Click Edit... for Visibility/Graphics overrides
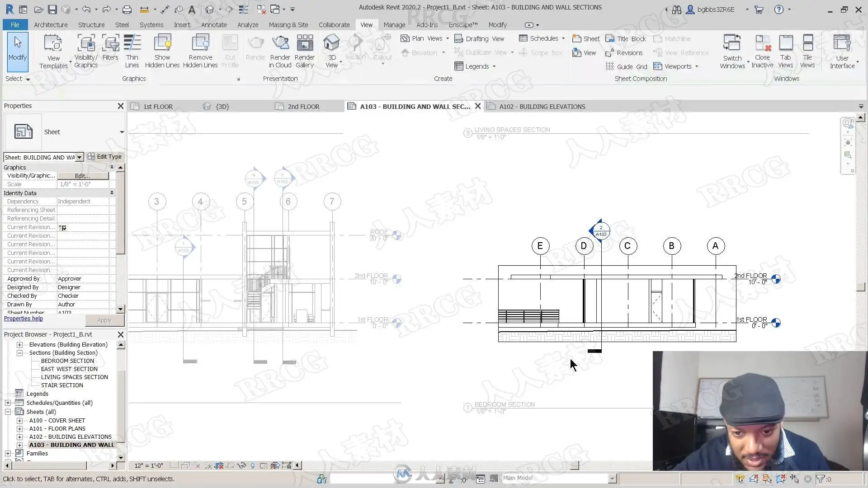868x488 pixels. [x=83, y=176]
